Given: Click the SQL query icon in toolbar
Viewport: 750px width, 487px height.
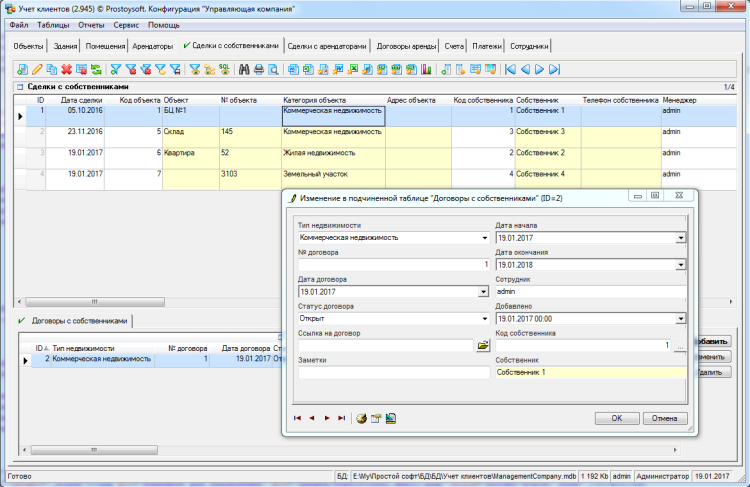Looking at the screenshot, I should click(224, 69).
